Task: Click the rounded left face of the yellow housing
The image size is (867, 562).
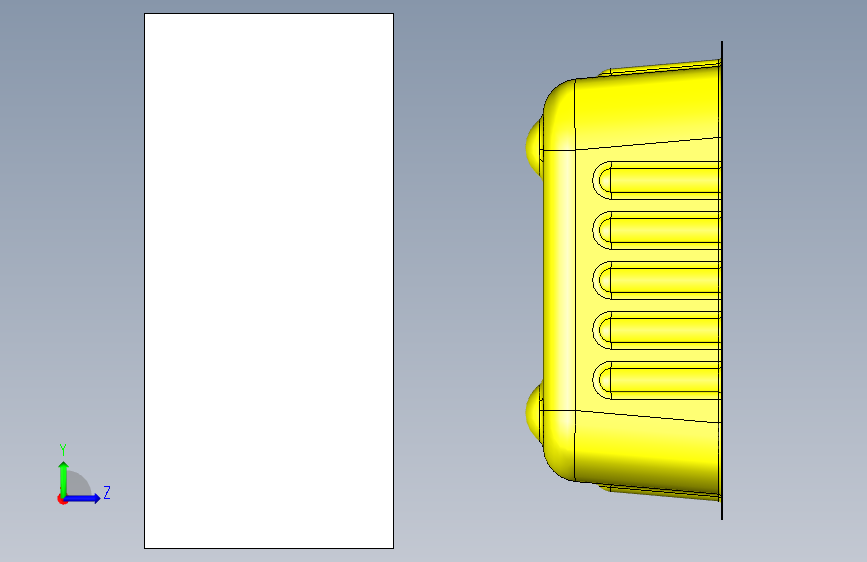Action: pos(559,280)
